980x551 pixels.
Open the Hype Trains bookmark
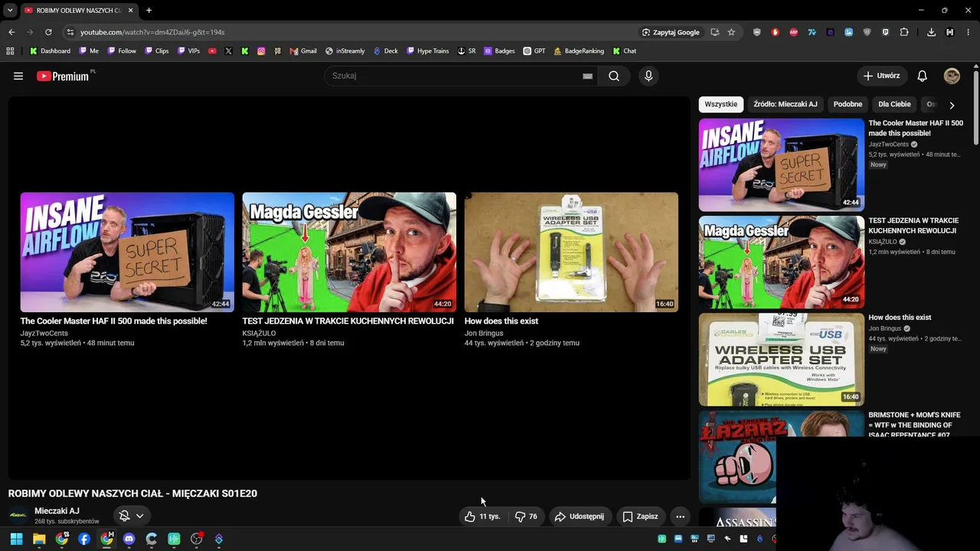427,51
